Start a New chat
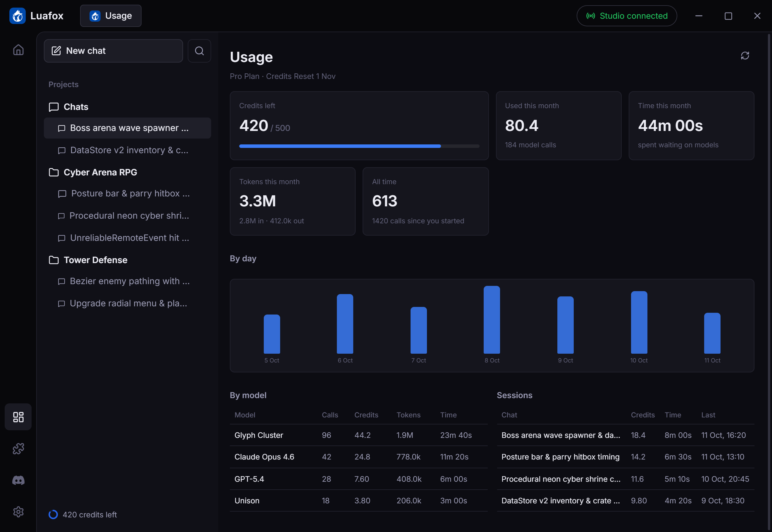 113,51
